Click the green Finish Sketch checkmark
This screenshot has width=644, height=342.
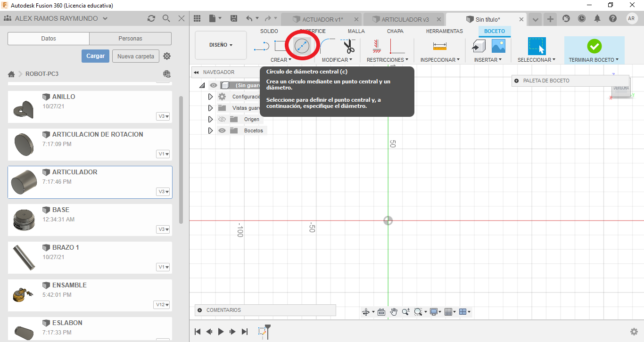pyautogui.click(x=594, y=46)
